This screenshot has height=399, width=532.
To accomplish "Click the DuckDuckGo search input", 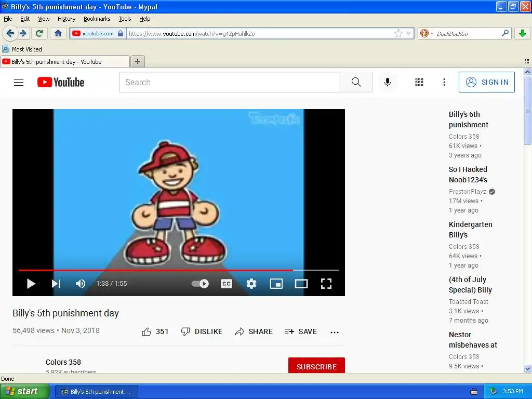I will [x=467, y=34].
